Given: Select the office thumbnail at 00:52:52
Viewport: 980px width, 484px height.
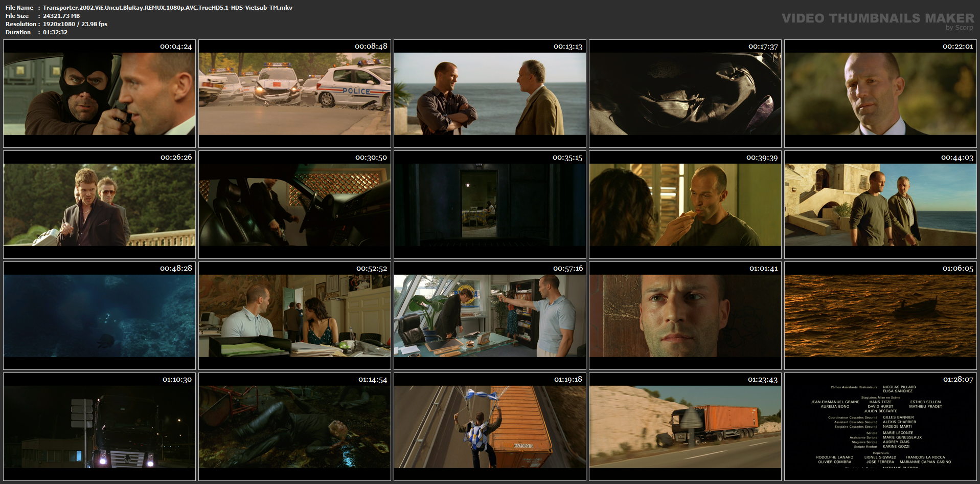Looking at the screenshot, I should click(294, 316).
